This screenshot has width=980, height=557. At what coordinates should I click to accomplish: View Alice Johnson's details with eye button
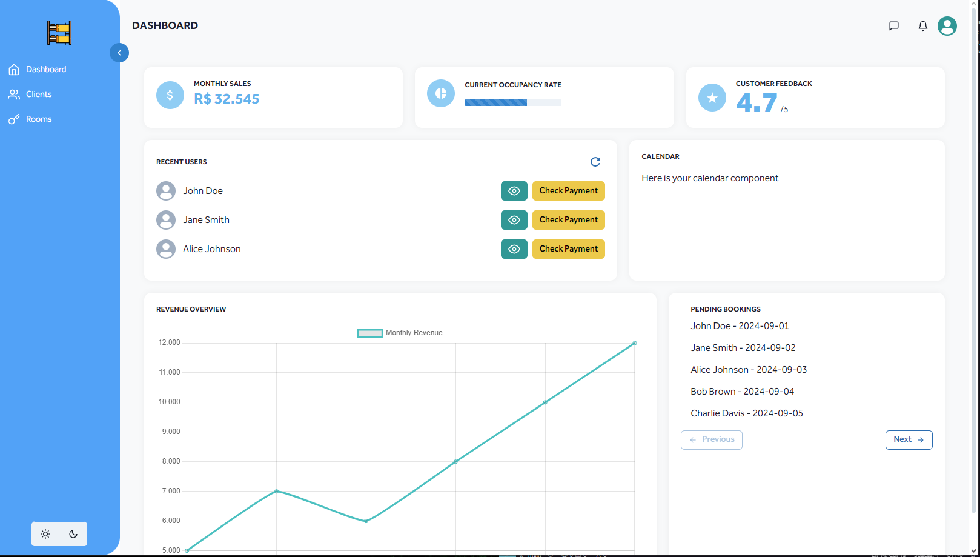[x=514, y=249]
